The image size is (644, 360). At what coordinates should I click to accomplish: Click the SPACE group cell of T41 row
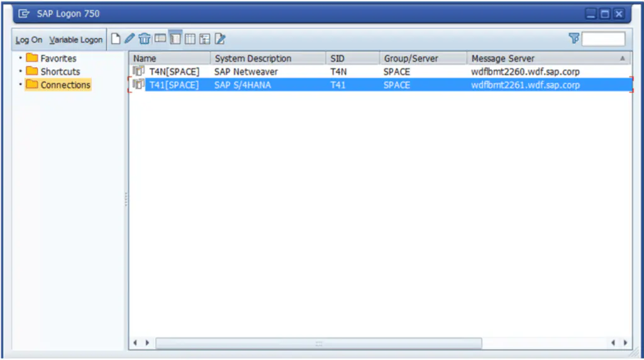[397, 85]
